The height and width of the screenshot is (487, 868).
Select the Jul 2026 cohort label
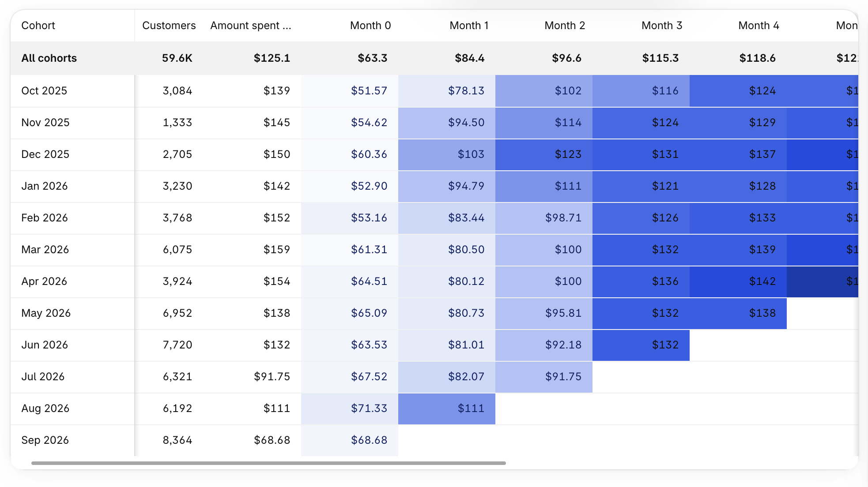coord(43,377)
